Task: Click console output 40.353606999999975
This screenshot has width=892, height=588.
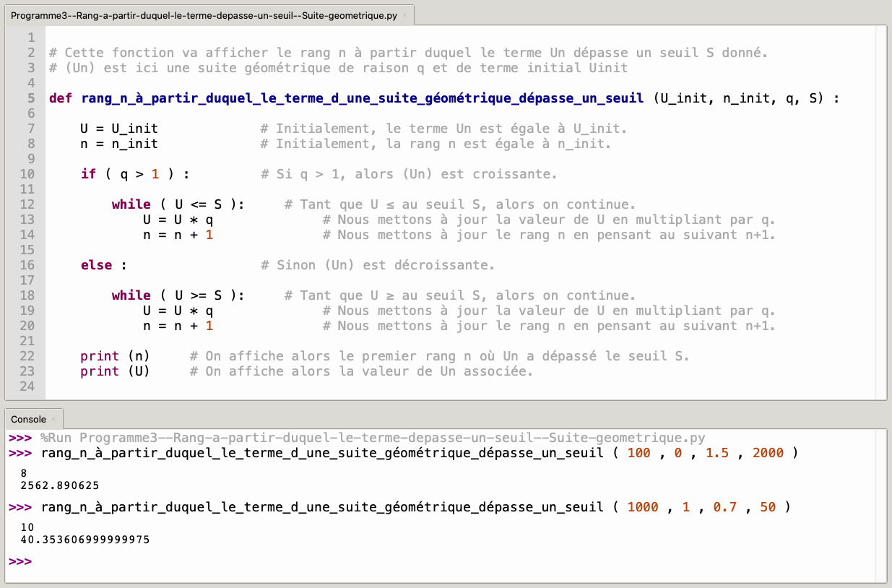Action: [85, 540]
